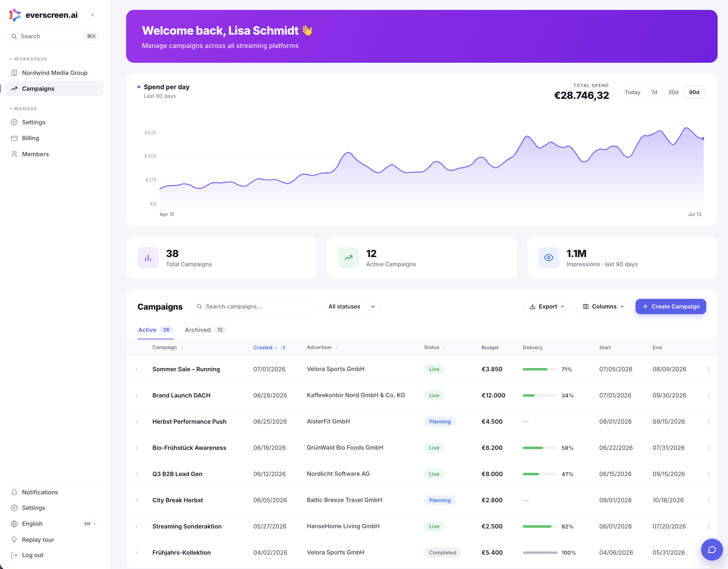Image resolution: width=728 pixels, height=569 pixels.
Task: Set the chart range to Today
Action: 632,92
